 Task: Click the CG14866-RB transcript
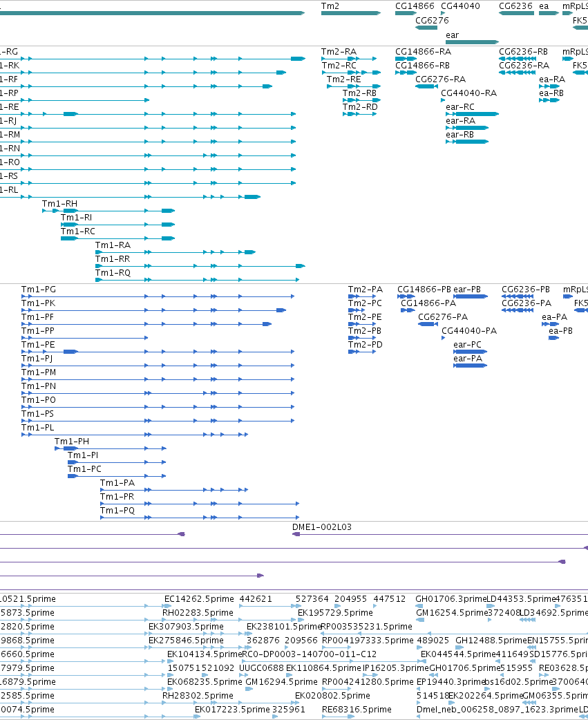(406, 73)
